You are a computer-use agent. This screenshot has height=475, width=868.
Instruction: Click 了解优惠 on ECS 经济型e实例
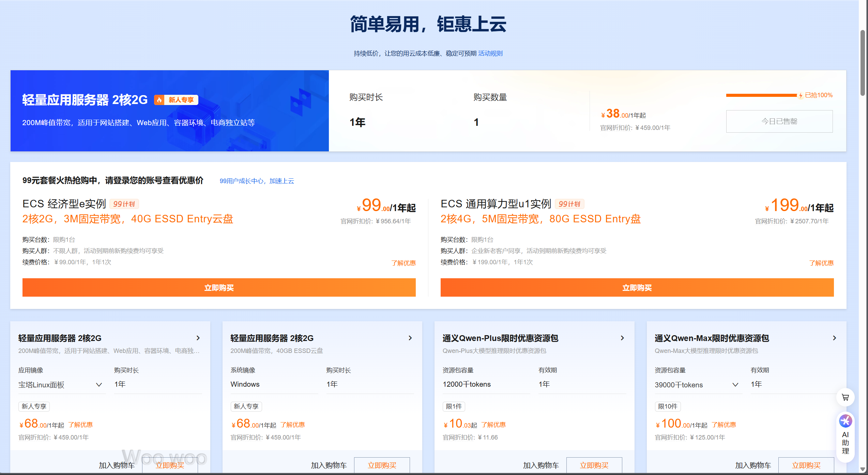(x=404, y=263)
